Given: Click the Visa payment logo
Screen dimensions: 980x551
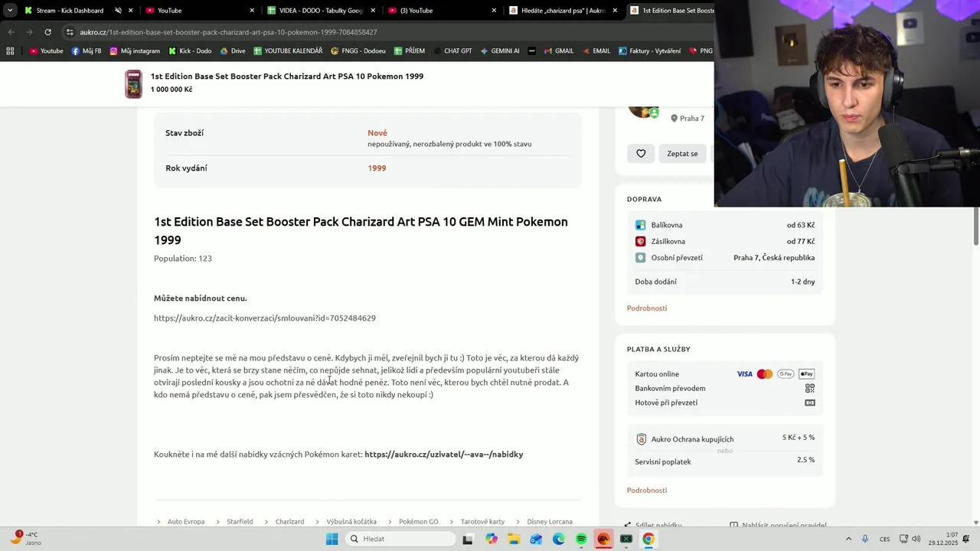Looking at the screenshot, I should click(744, 374).
